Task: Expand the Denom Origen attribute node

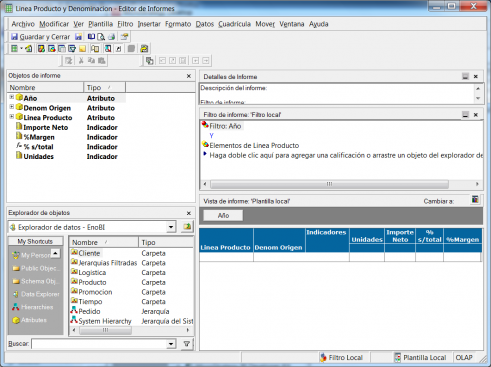Action: point(12,107)
